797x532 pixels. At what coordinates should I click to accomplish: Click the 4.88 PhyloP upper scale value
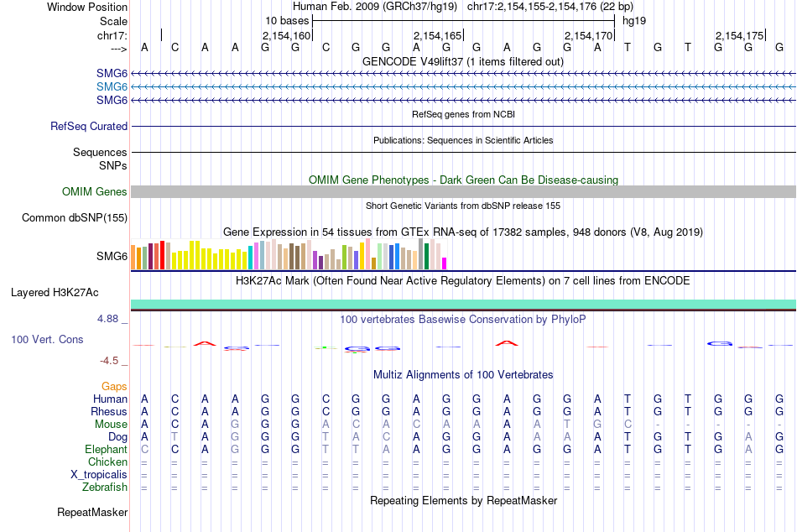(107, 319)
